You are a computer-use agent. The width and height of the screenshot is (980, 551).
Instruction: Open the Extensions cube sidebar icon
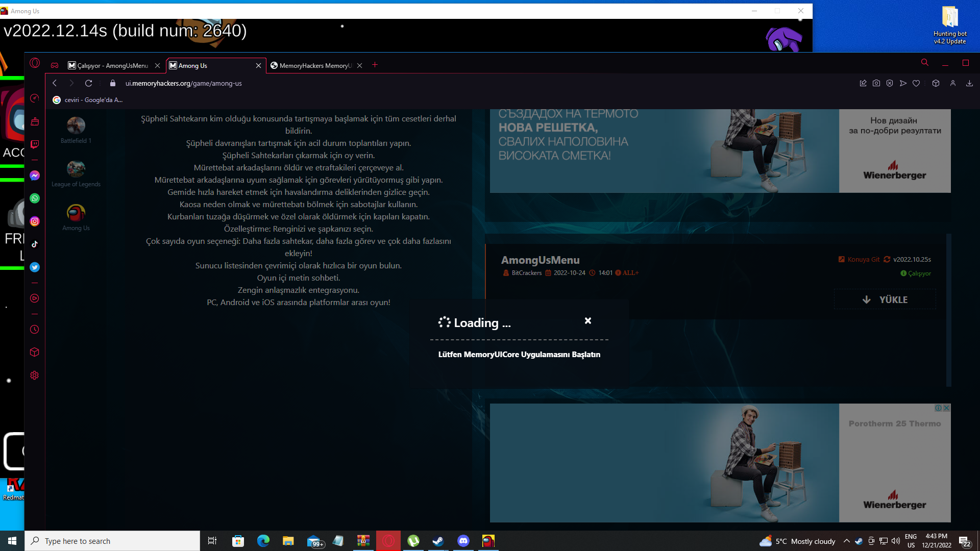coord(35,353)
